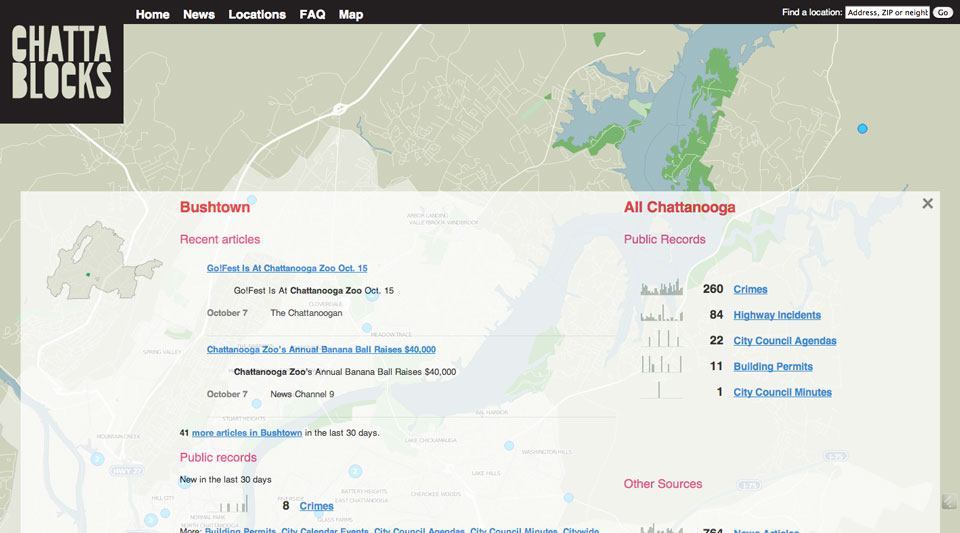The width and height of the screenshot is (960, 533).
Task: Follow the more articles in Bushtown link
Action: pyautogui.click(x=247, y=433)
